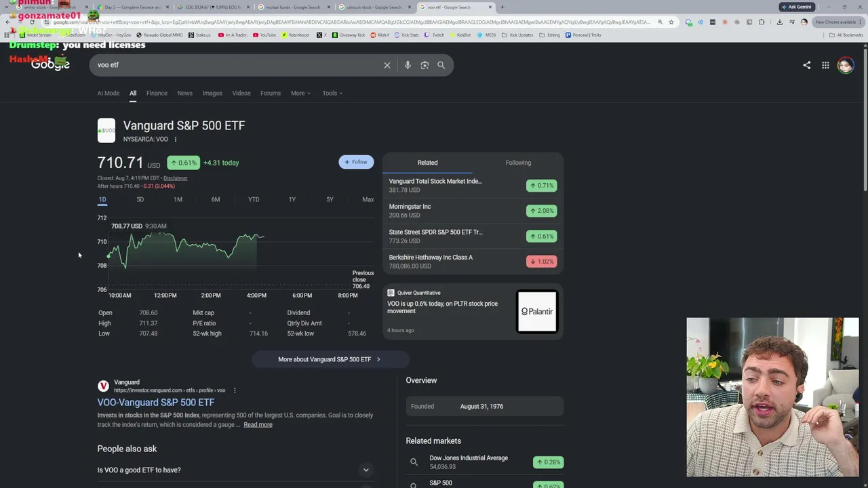
Task: Click the Read more link
Action: pos(258,425)
